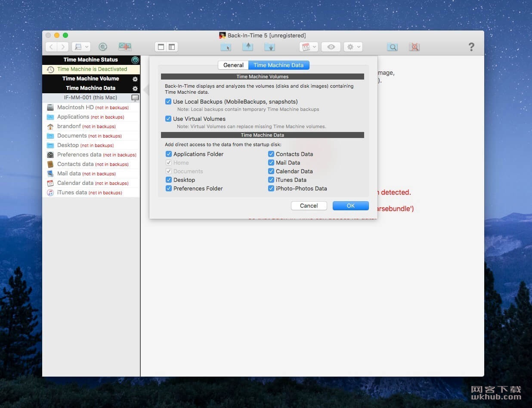
Task: Select iTunes data in the sidebar
Action: click(x=91, y=193)
